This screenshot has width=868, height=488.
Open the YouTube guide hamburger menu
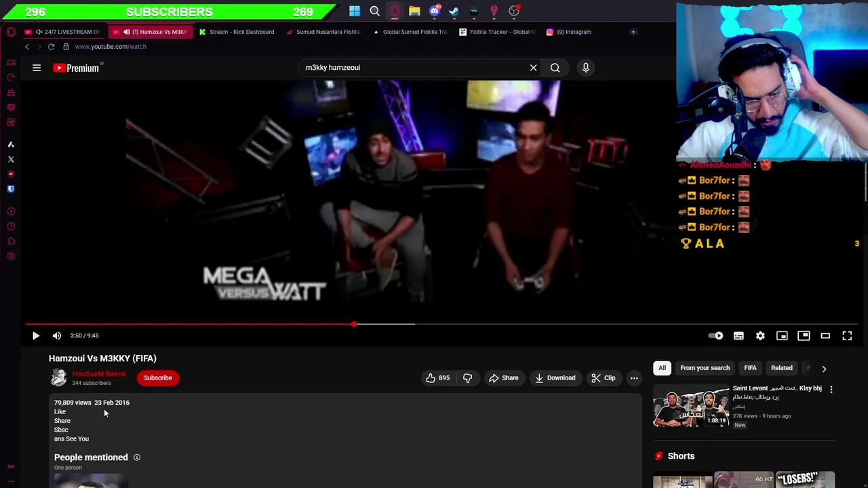pos(37,68)
